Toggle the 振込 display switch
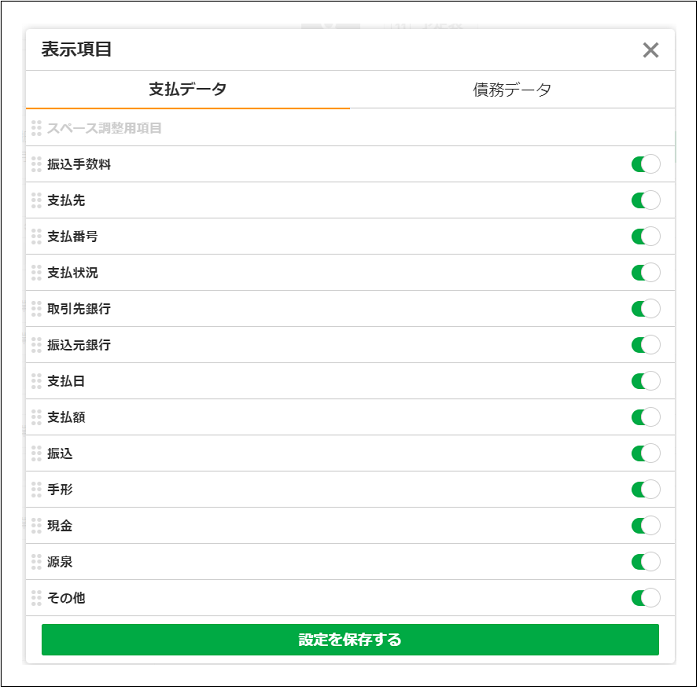 click(645, 453)
